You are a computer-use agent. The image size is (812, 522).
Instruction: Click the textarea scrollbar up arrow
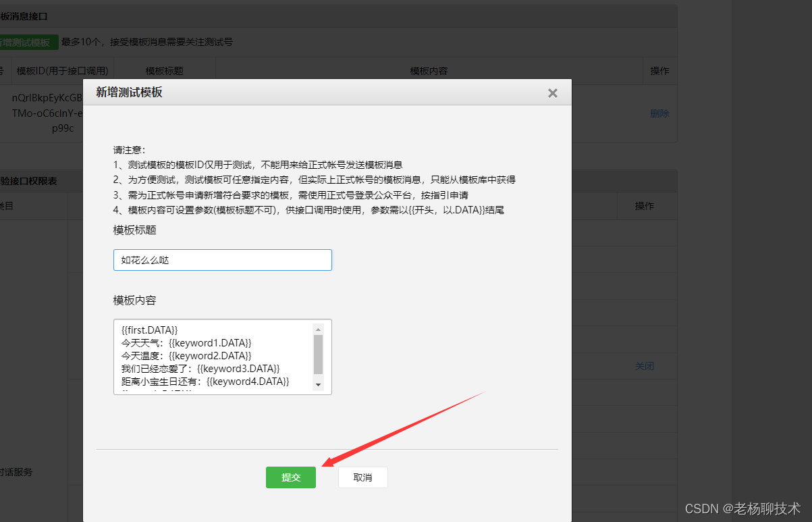point(319,330)
